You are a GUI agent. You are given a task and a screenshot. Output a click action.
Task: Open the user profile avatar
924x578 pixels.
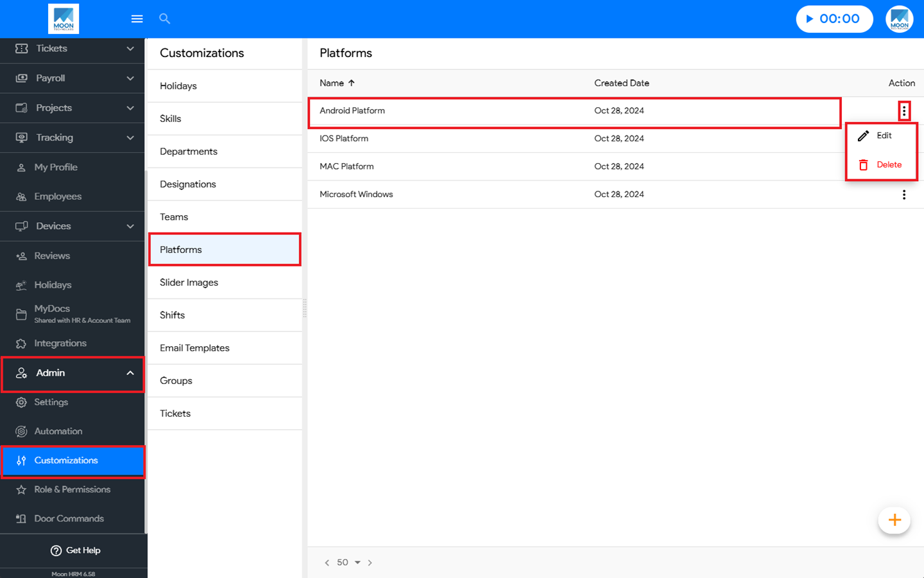click(900, 19)
